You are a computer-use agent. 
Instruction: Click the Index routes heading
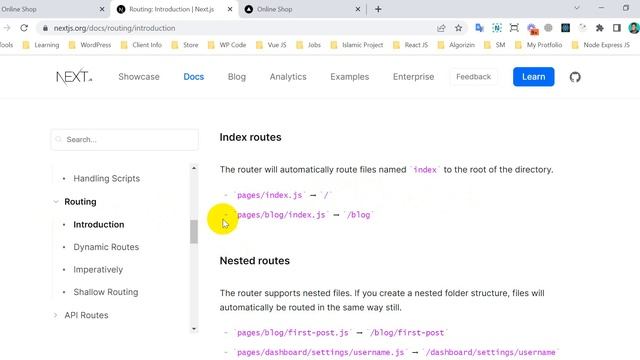coord(250,137)
